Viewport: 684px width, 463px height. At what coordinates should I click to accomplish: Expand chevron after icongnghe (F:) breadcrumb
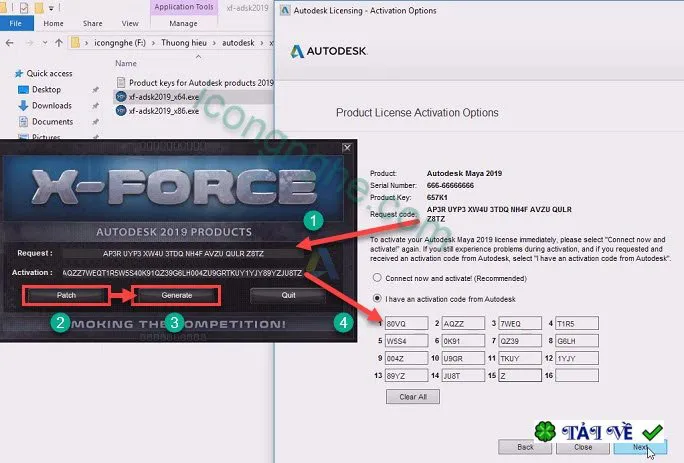[x=154, y=43]
